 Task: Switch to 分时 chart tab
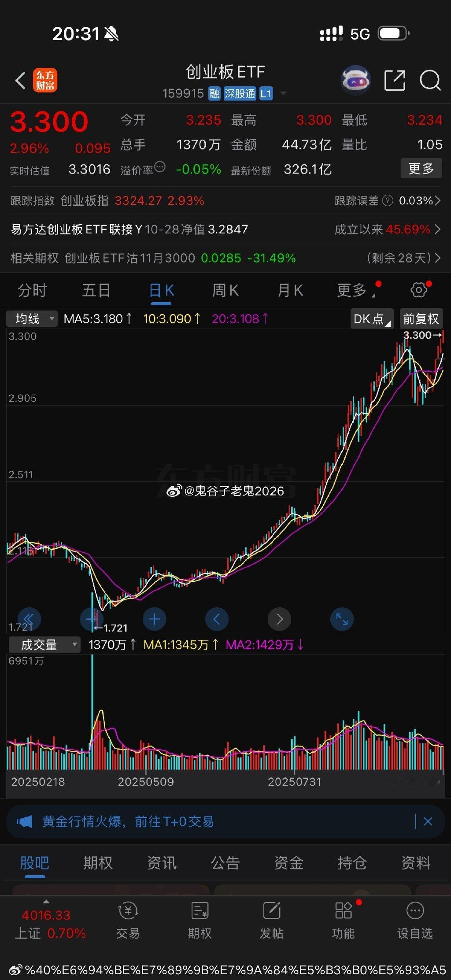click(32, 290)
